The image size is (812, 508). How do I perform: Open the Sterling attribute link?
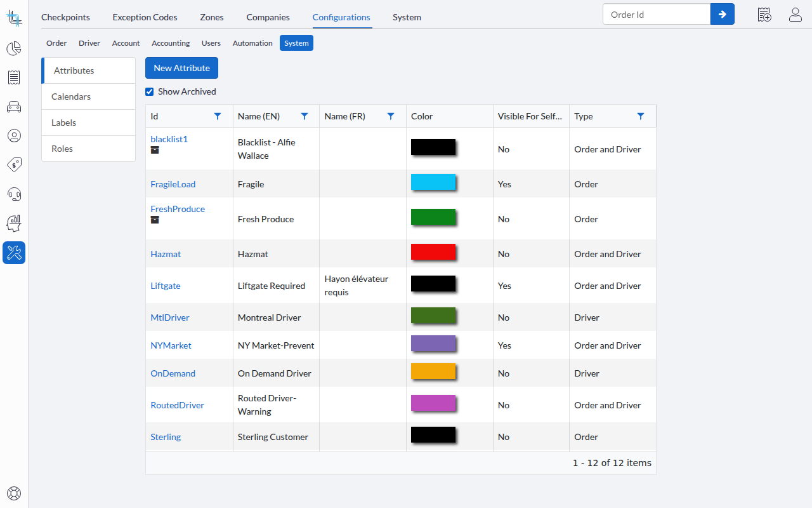pyautogui.click(x=166, y=437)
